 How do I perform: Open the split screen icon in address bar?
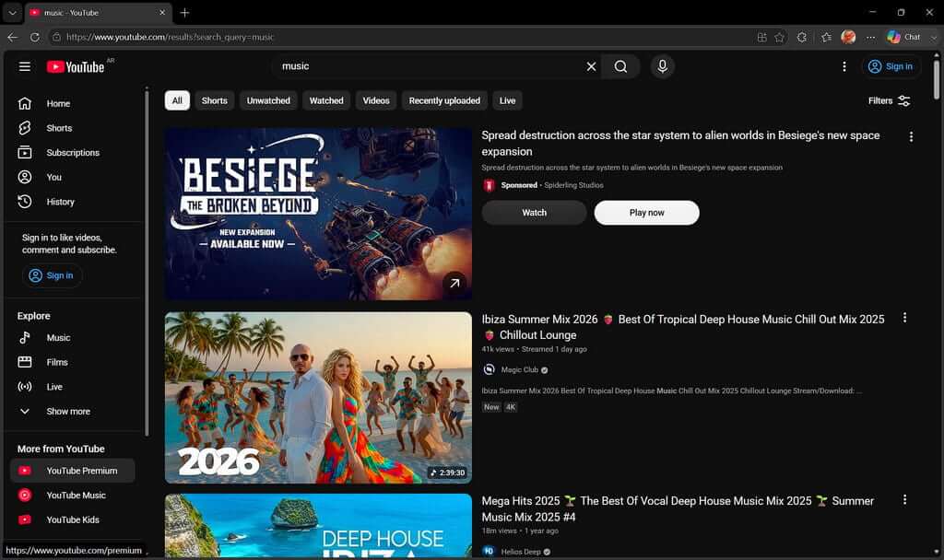click(x=761, y=37)
